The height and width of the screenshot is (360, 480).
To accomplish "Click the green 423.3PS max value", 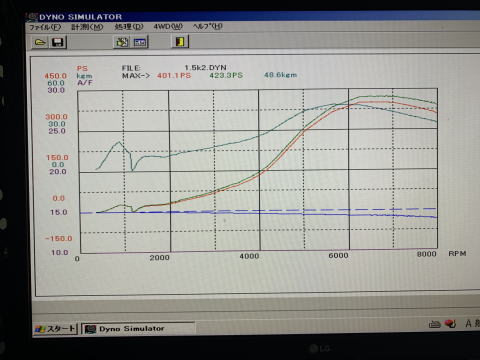I will coord(226,75).
